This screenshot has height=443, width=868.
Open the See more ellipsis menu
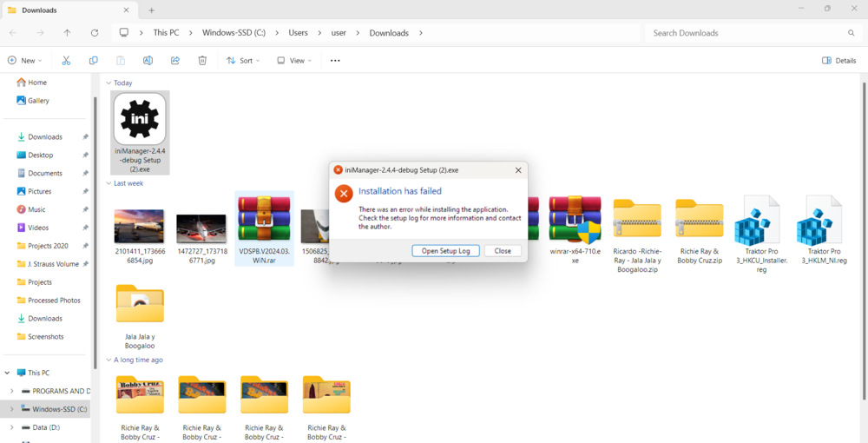(x=335, y=61)
